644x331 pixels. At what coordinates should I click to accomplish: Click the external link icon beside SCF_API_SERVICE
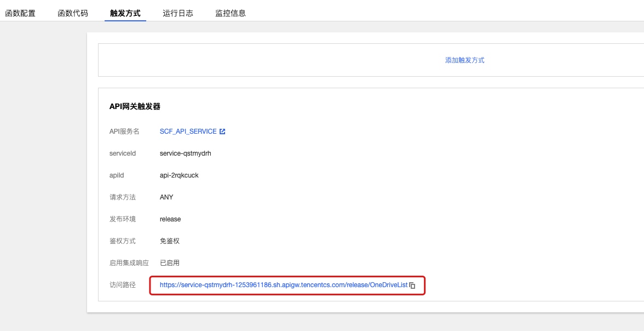[222, 132]
